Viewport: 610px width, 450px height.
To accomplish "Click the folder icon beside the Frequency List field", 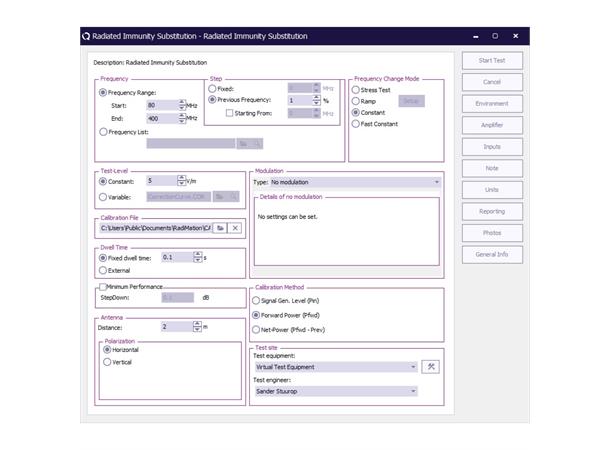I will (x=242, y=144).
